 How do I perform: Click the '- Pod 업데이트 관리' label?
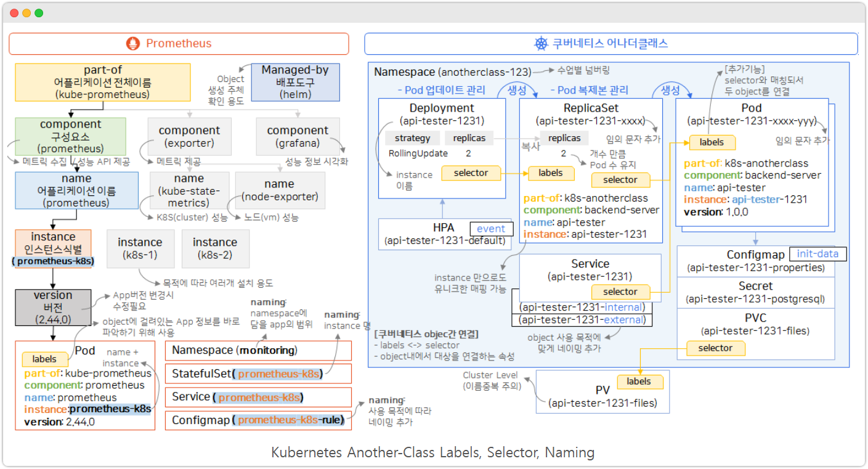[441, 91]
